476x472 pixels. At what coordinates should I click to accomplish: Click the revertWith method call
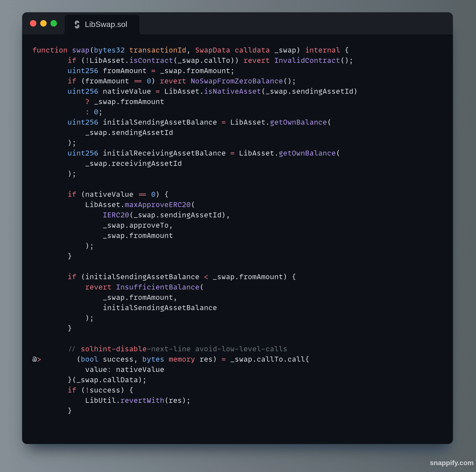(142, 400)
